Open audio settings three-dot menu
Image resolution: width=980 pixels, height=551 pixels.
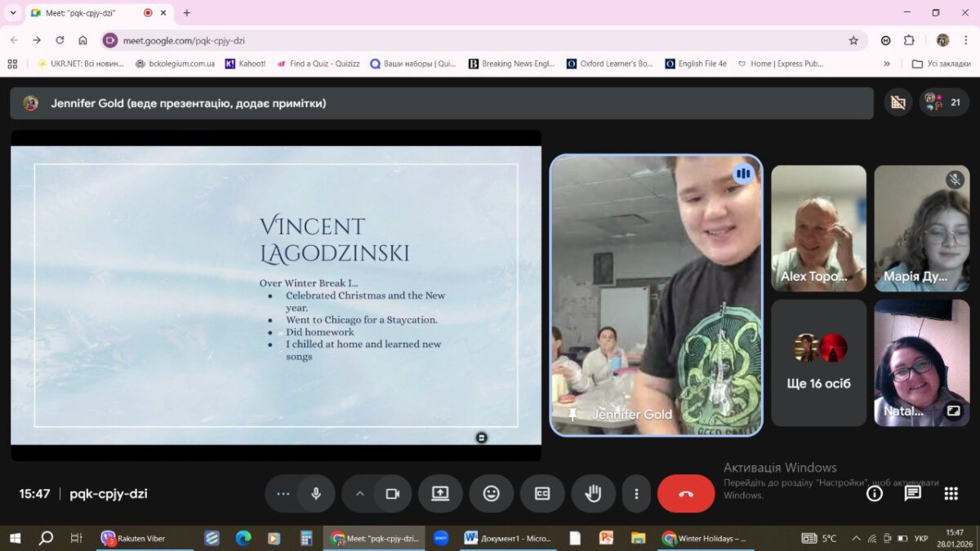(283, 494)
